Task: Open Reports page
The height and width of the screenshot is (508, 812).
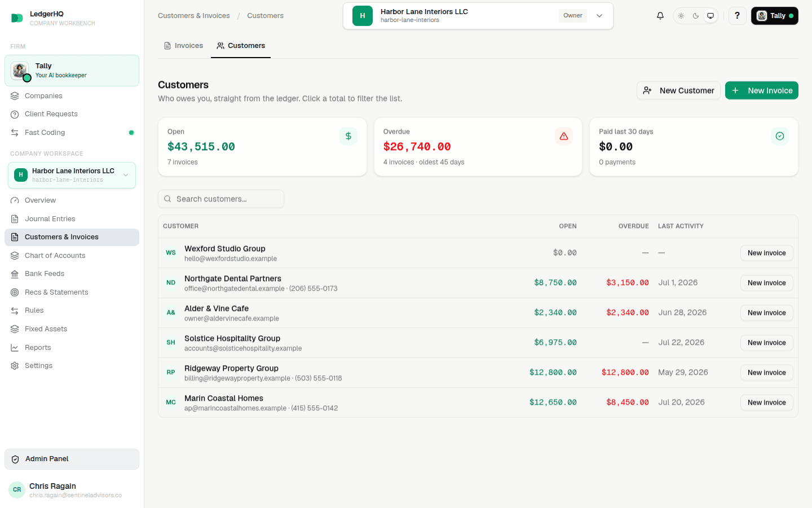Action: [72, 348]
